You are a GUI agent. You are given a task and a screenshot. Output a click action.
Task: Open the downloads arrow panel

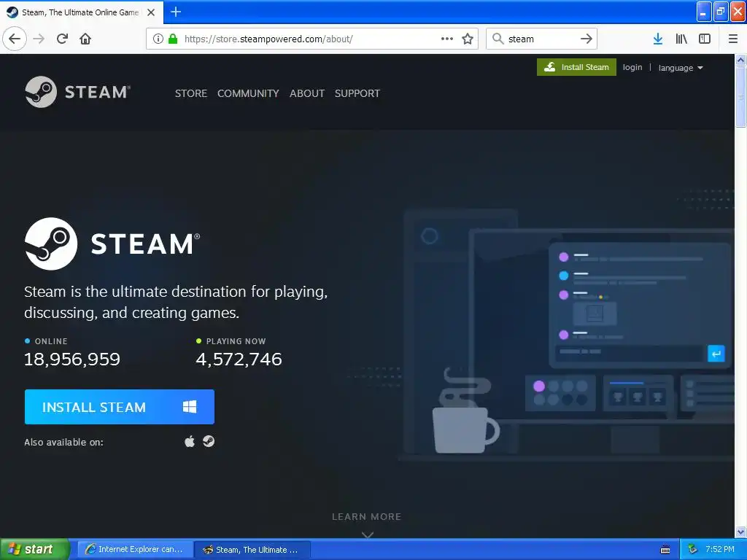tap(658, 39)
